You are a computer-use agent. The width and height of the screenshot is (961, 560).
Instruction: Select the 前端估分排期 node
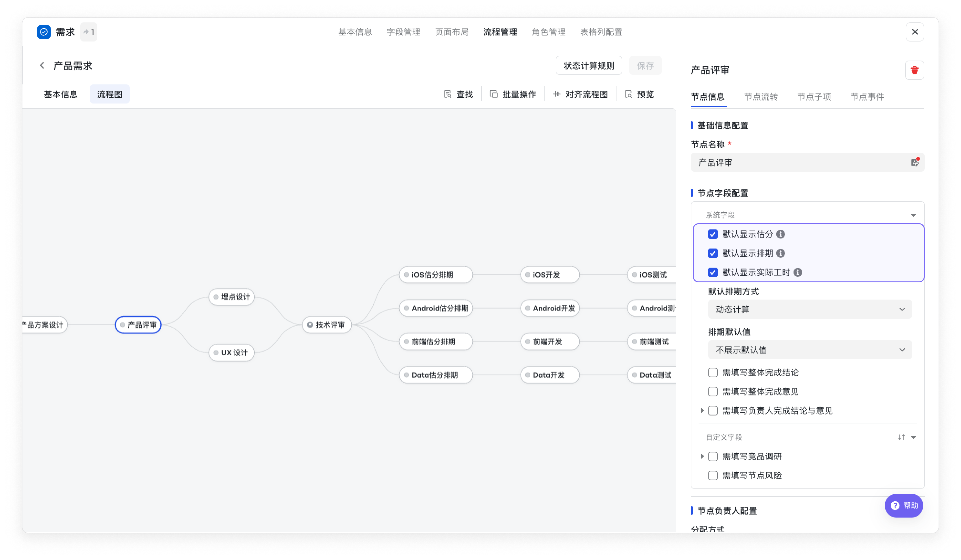coord(435,342)
